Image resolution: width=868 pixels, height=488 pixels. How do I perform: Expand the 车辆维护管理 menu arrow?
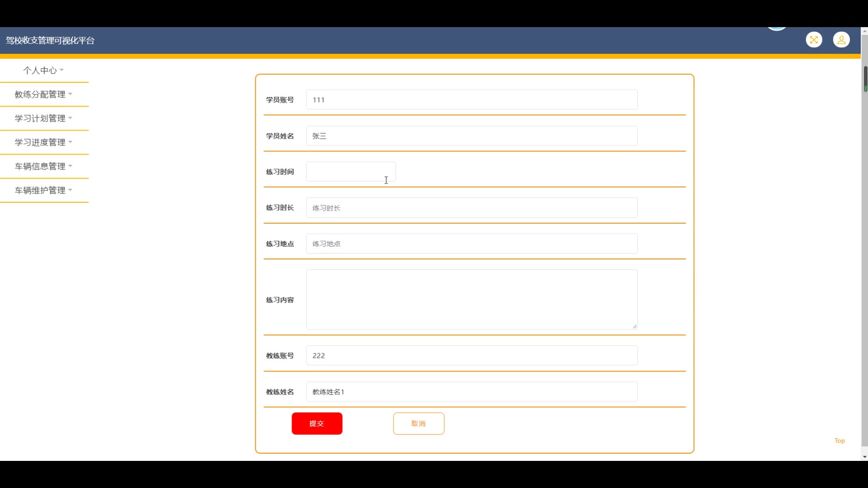pos(71,190)
